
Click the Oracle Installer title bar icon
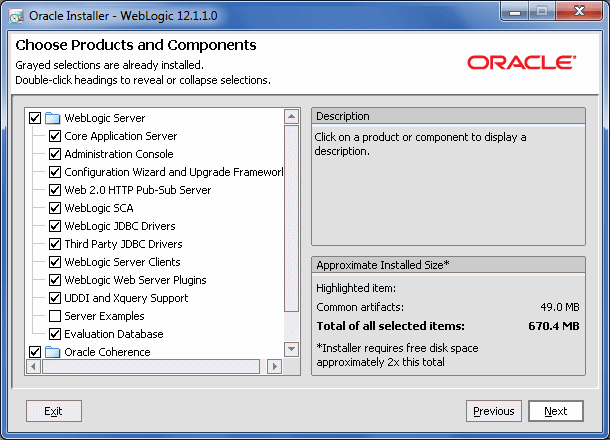tap(16, 16)
